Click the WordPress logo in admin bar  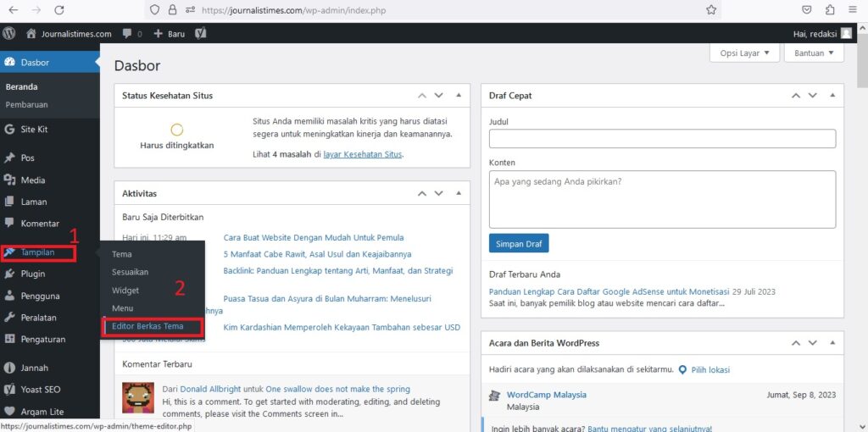9,34
